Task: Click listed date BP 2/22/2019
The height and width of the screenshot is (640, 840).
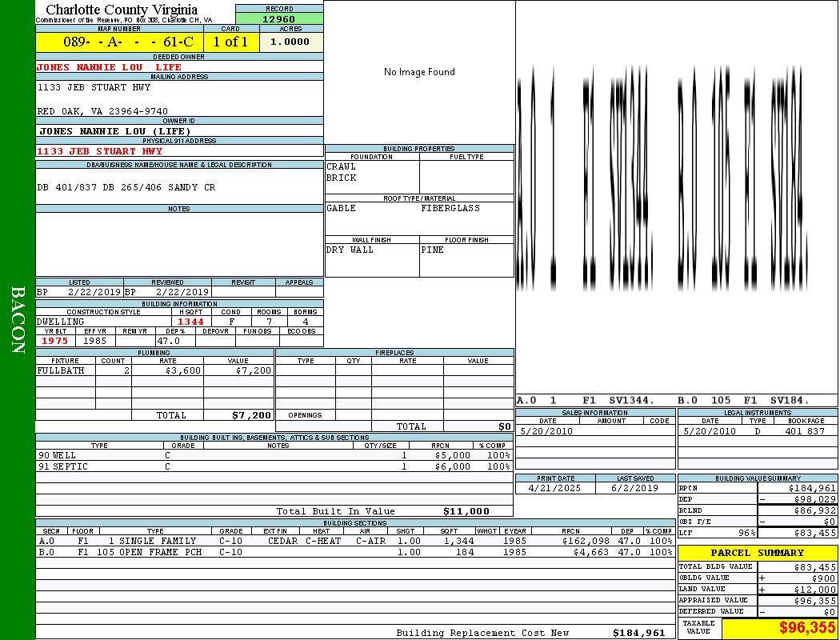Action: coord(78,292)
